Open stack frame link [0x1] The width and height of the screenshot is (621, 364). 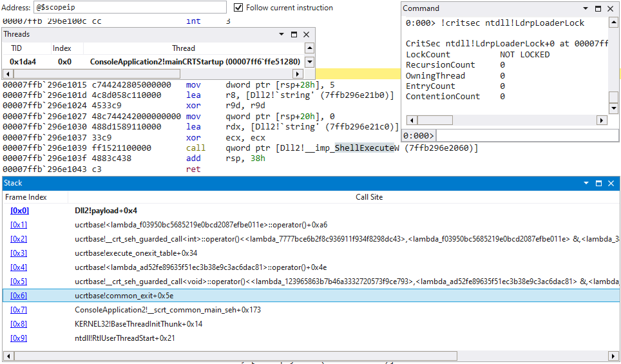[19, 225]
